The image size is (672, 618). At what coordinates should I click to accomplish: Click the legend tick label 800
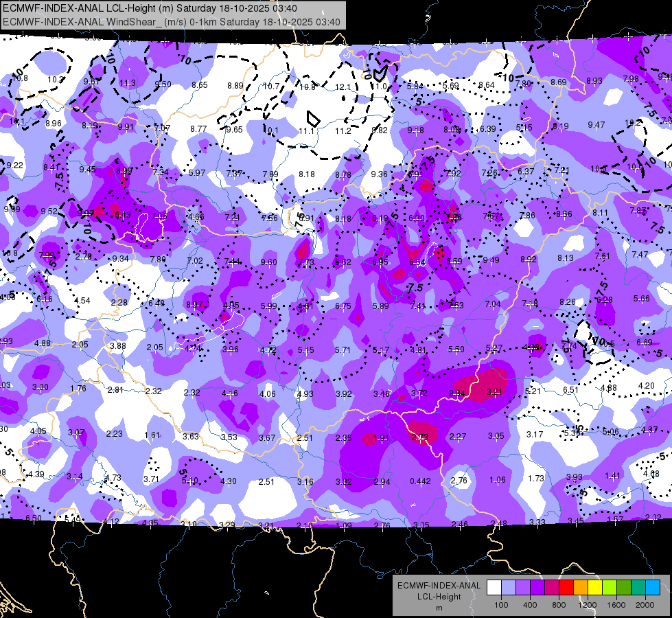click(x=559, y=605)
